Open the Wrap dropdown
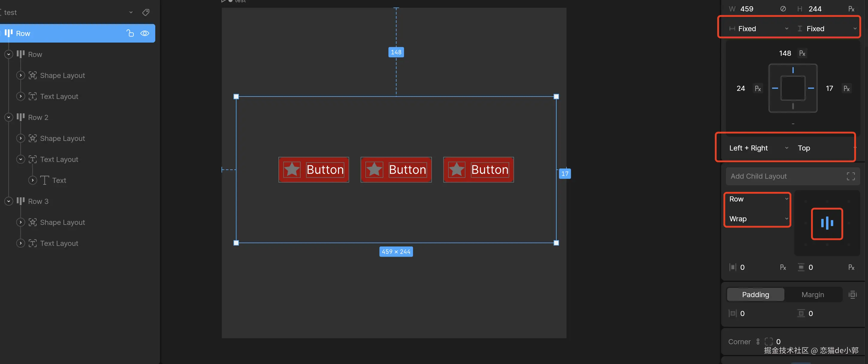This screenshot has height=364, width=868. (757, 219)
